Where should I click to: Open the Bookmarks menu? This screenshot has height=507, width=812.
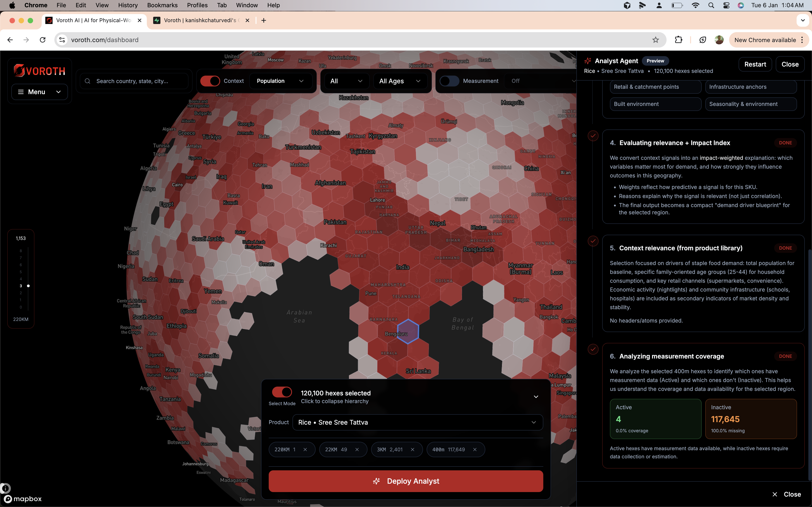tap(162, 5)
